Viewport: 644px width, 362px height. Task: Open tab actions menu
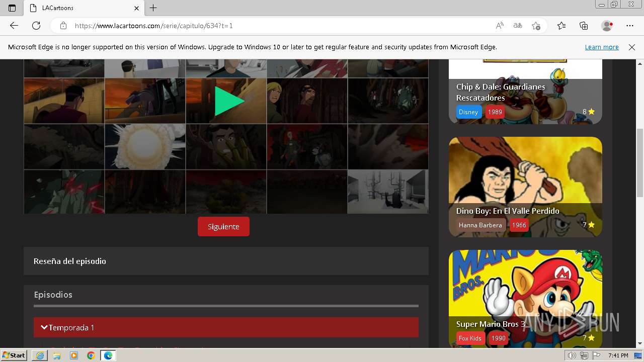[x=12, y=8]
